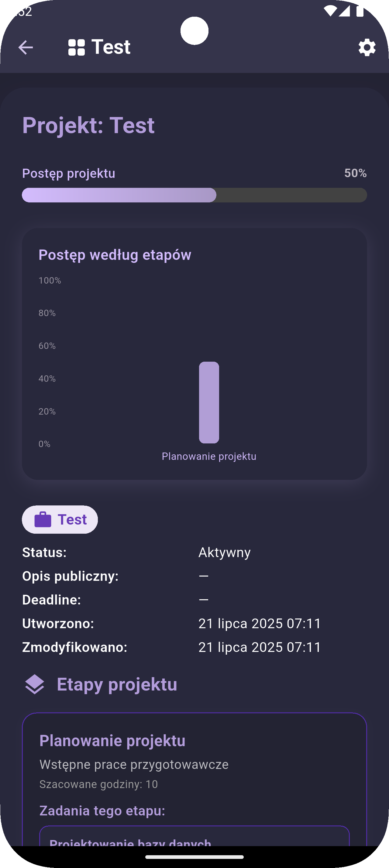
Task: Open the Planowanie projektu stage card title
Action: tap(112, 740)
